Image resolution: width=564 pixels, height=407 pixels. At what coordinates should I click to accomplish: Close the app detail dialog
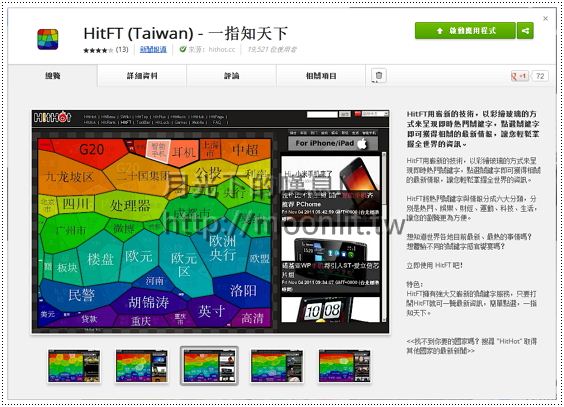click(545, 18)
